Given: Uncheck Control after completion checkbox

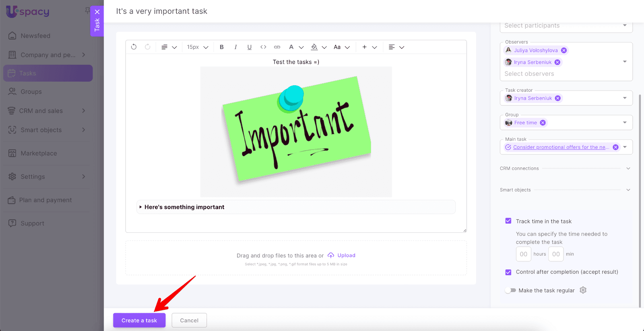Looking at the screenshot, I should (x=508, y=272).
